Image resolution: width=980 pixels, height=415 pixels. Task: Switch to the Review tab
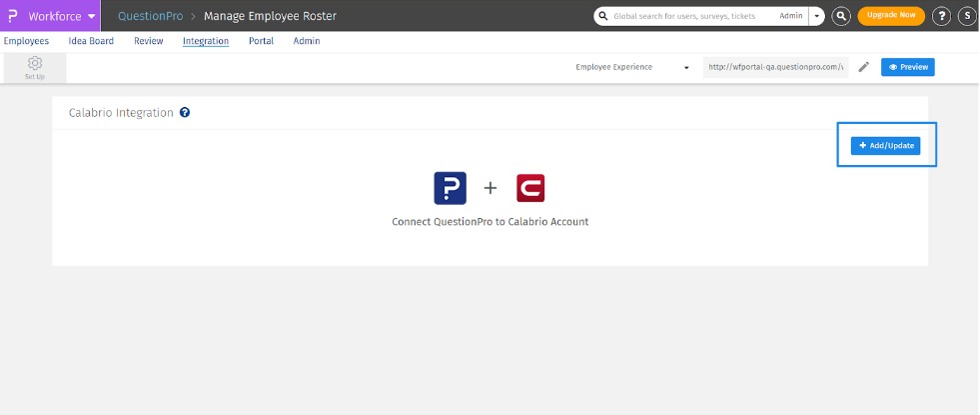tap(149, 41)
